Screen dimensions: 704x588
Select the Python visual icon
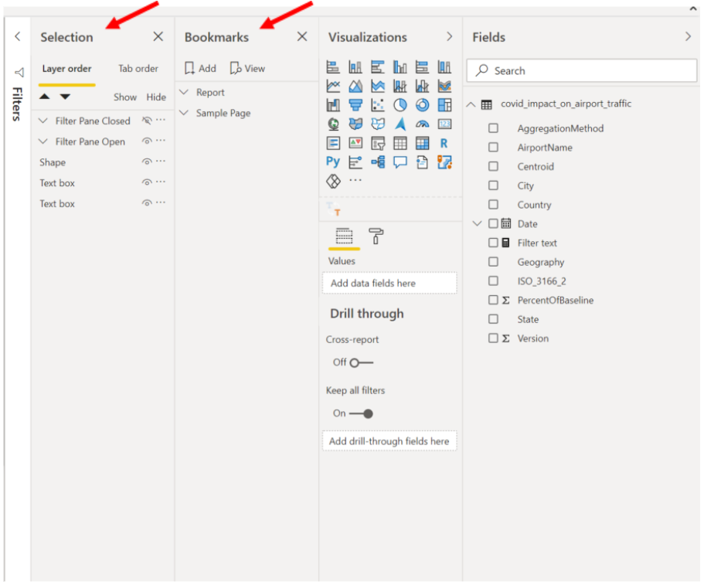click(x=333, y=161)
